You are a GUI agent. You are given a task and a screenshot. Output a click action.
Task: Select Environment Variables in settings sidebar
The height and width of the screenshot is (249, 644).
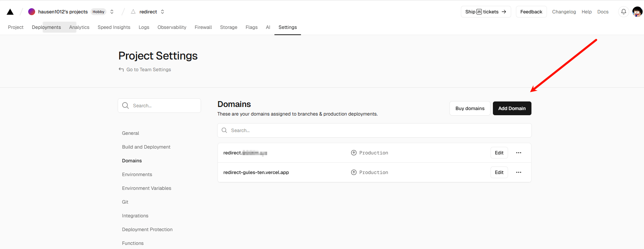point(146,188)
